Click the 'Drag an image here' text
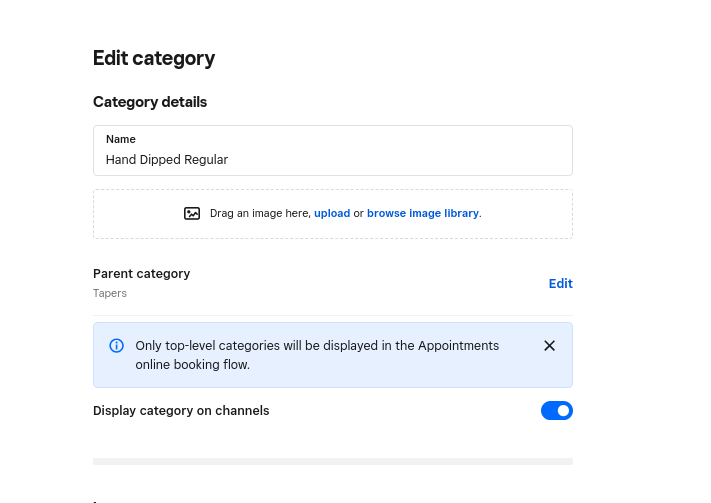Image resolution: width=711 pixels, height=503 pixels. pos(260,213)
